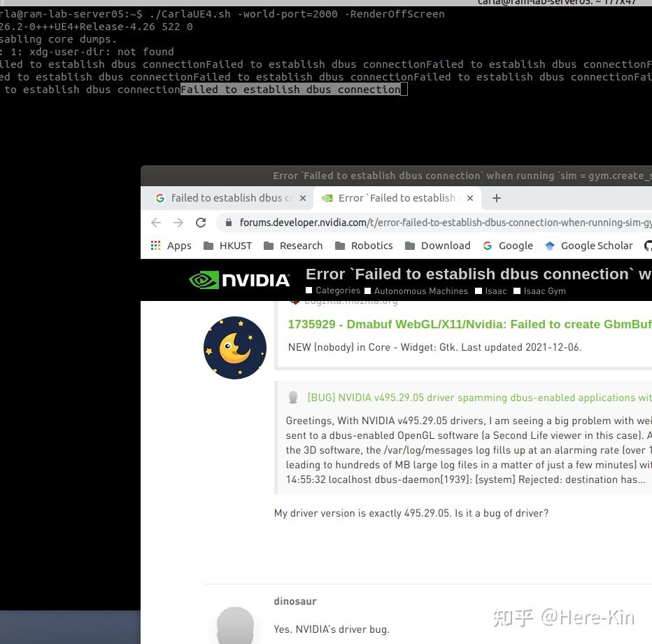Click dinosaur's profile avatar
Image resolution: width=652 pixels, height=644 pixels.
point(234,625)
